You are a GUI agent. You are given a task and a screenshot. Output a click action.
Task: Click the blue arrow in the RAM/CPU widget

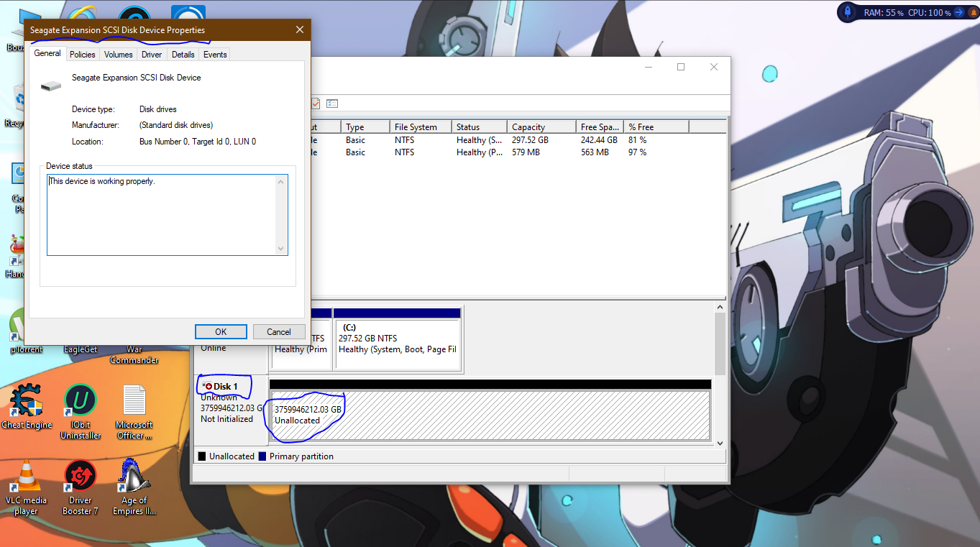(958, 12)
